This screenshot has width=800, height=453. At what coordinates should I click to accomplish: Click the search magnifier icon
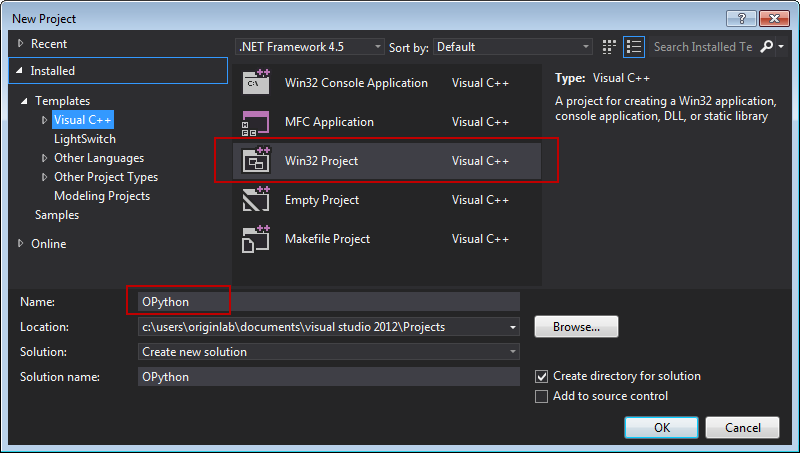(x=767, y=47)
